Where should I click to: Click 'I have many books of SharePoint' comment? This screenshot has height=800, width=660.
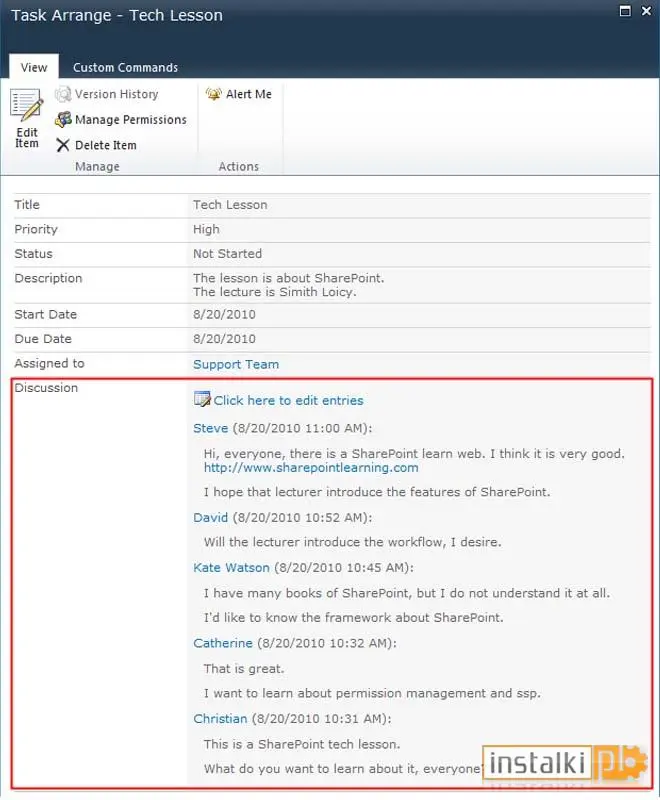tap(407, 593)
